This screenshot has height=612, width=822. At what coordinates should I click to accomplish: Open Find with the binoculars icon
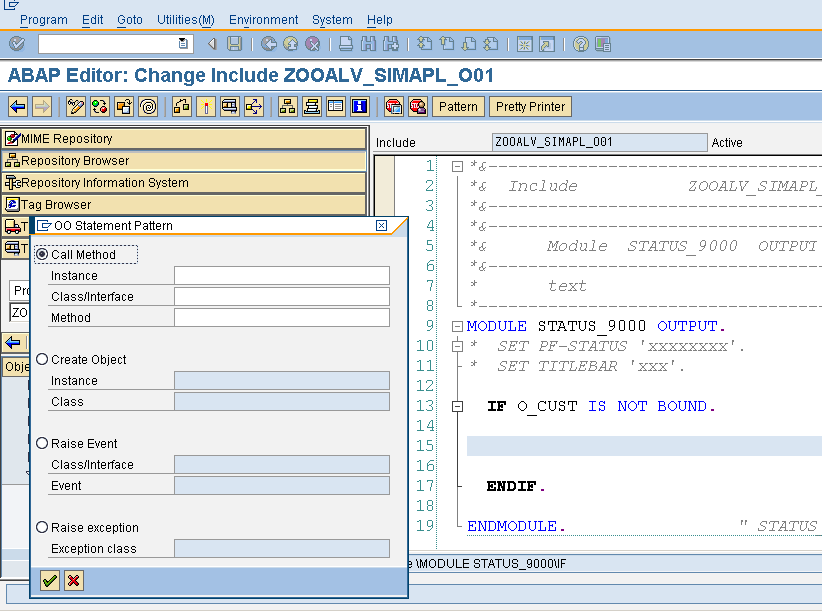click(x=367, y=43)
